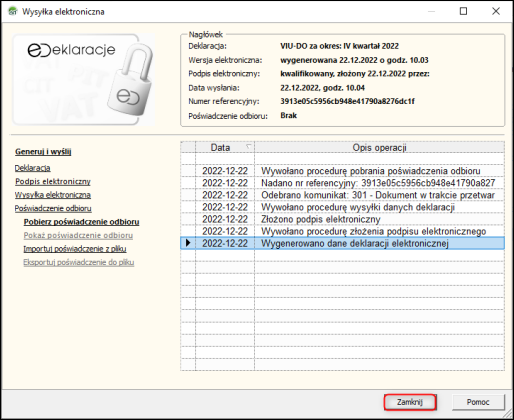The image size is (514, 420).
Task: Select the row Odebrano komunikat 301
Action: 342,195
